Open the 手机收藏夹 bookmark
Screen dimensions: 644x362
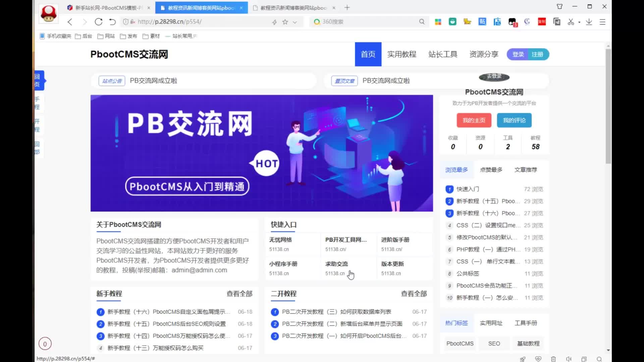[55, 36]
